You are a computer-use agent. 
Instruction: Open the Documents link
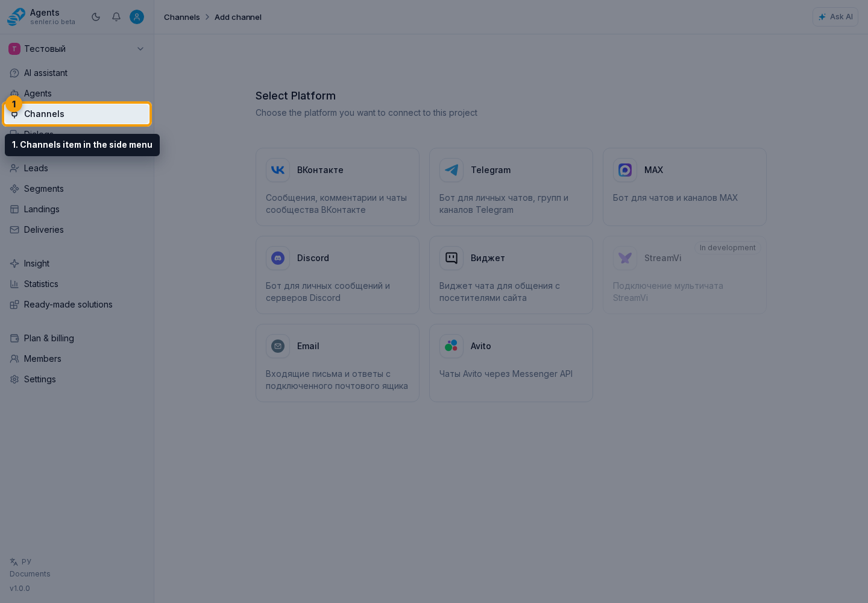click(30, 574)
